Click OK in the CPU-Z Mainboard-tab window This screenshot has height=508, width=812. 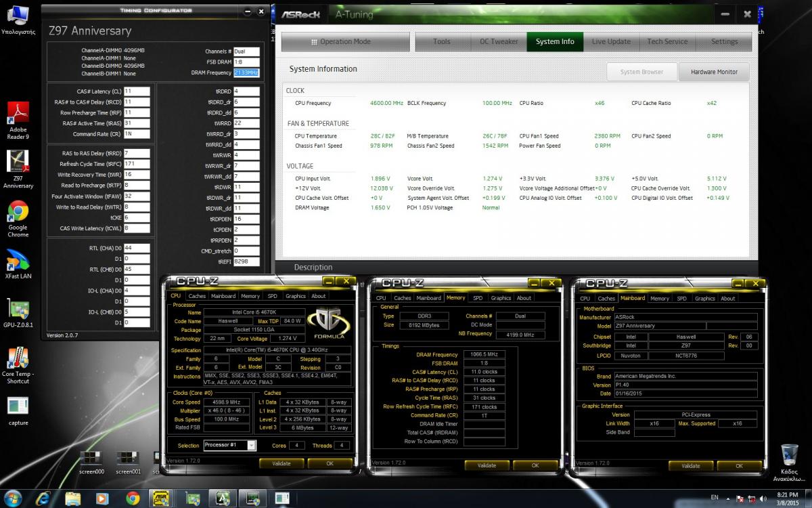tap(739, 466)
